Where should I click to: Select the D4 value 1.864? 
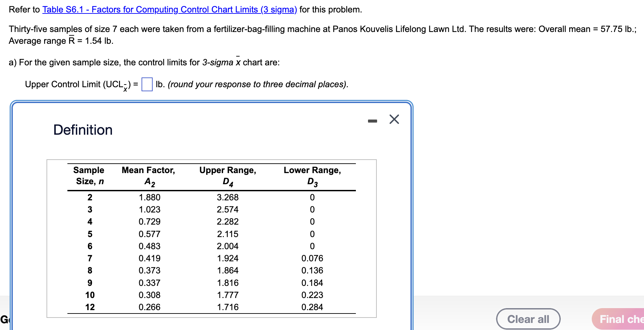(x=228, y=270)
